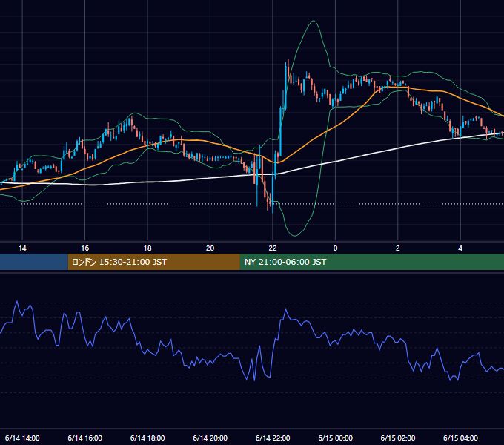Viewport: 504px width, 445px height.
Task: Click the 14 hour label on price chart axis
Action: 22,248
